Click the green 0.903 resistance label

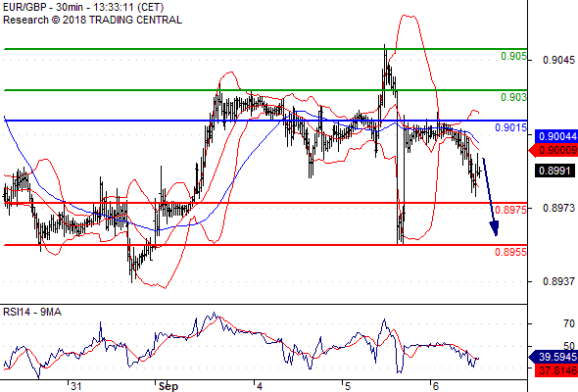point(513,97)
